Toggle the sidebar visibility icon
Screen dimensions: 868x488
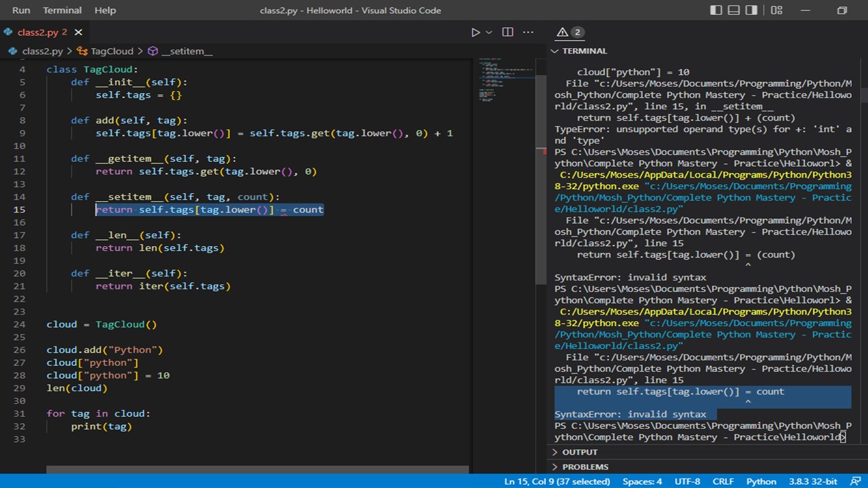(x=716, y=10)
